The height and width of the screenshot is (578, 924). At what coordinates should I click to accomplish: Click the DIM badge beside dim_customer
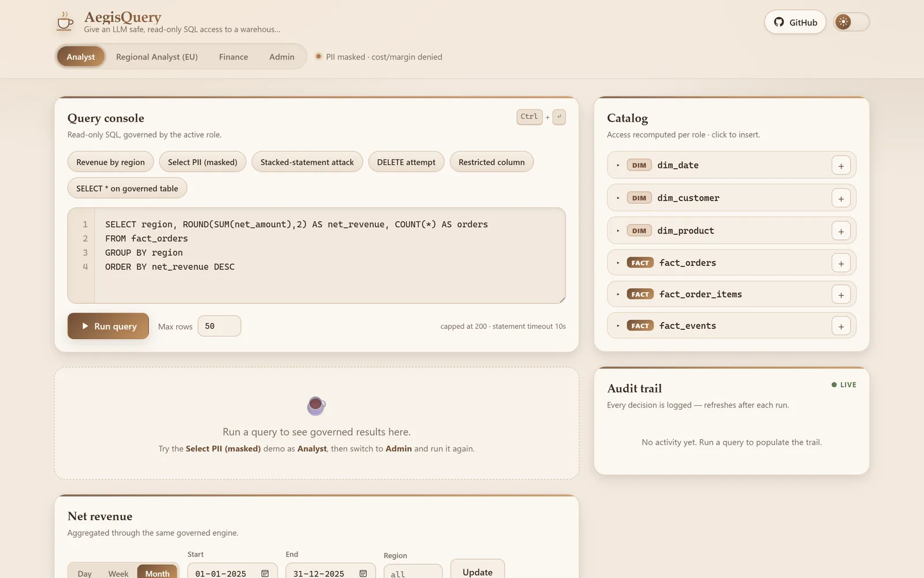coord(639,198)
